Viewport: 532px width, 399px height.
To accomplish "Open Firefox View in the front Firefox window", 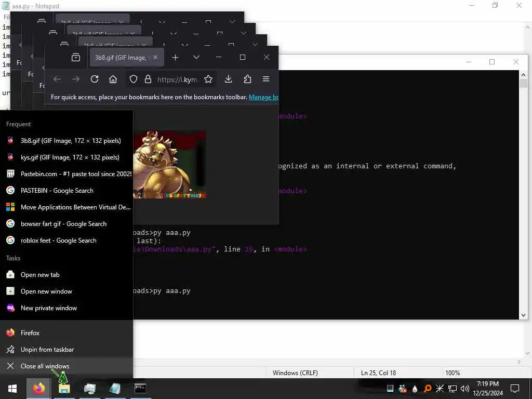I will click(76, 57).
